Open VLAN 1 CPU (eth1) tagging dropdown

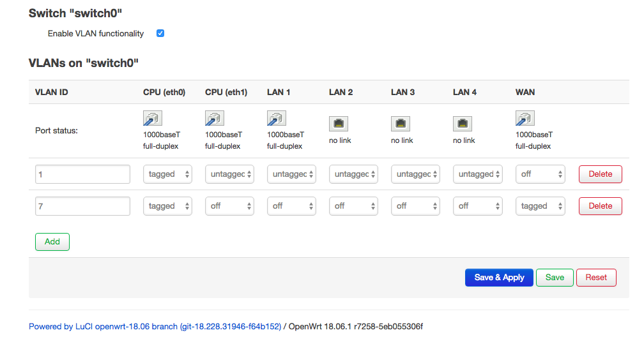229,174
